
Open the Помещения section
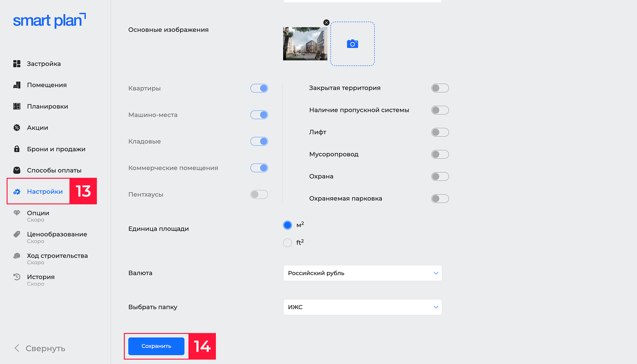point(47,85)
